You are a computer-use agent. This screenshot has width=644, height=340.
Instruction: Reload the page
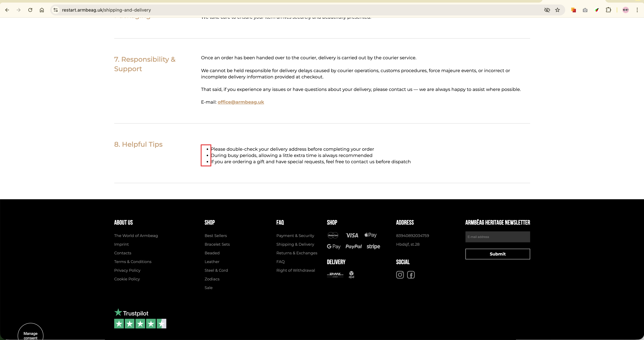(30, 10)
